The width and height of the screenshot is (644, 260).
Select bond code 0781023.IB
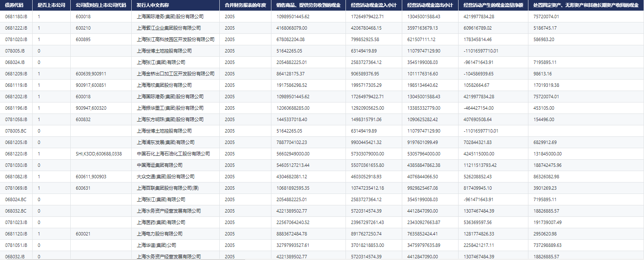[x=16, y=222]
